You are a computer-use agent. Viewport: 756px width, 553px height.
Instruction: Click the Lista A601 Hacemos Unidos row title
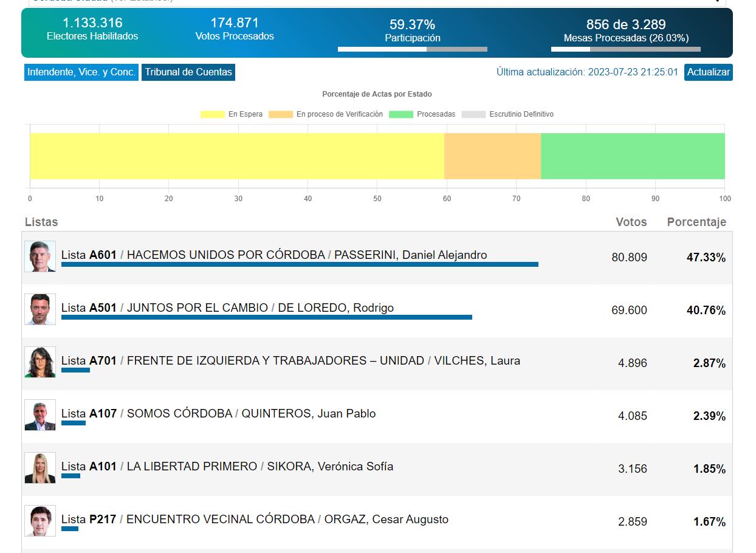[273, 255]
